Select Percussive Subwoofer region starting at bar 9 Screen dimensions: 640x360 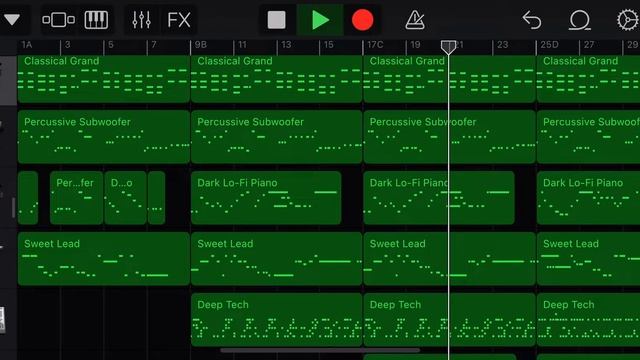coord(276,137)
